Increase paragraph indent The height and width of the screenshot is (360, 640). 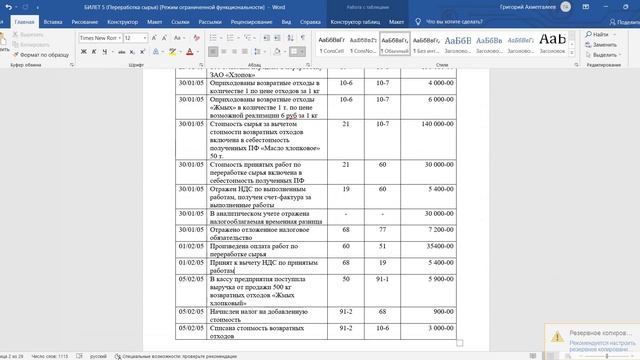[x=277, y=38]
